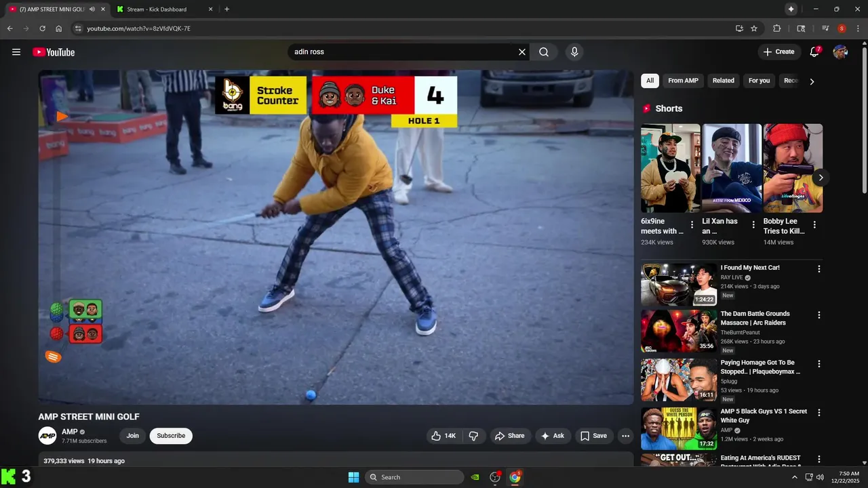Open options for 6ix9ine Short
The width and height of the screenshot is (868, 488).
pos(692,225)
